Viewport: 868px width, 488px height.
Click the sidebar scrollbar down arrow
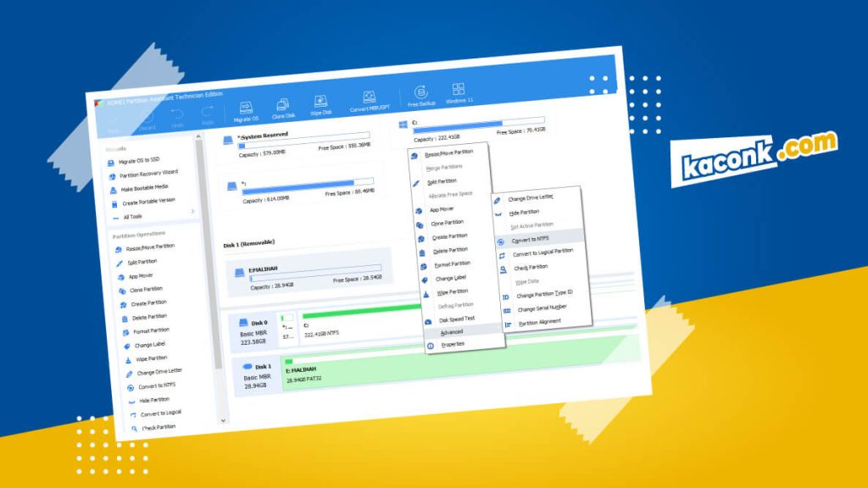[223, 420]
